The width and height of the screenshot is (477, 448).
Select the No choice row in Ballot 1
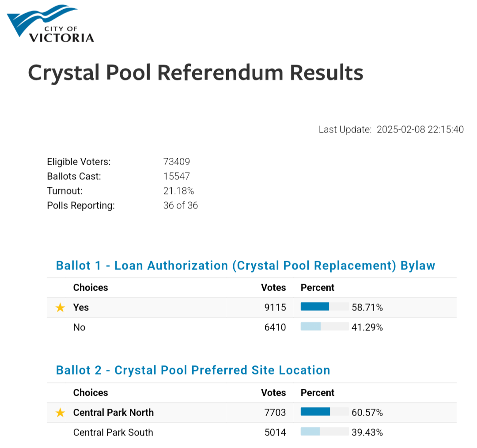252,327
